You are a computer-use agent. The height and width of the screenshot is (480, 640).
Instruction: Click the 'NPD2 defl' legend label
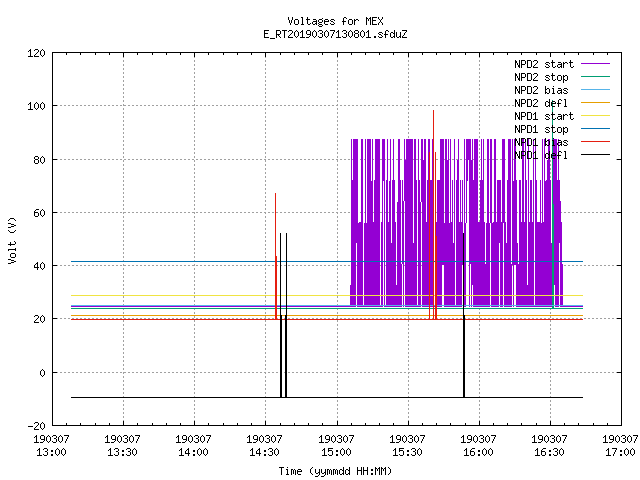click(x=541, y=103)
